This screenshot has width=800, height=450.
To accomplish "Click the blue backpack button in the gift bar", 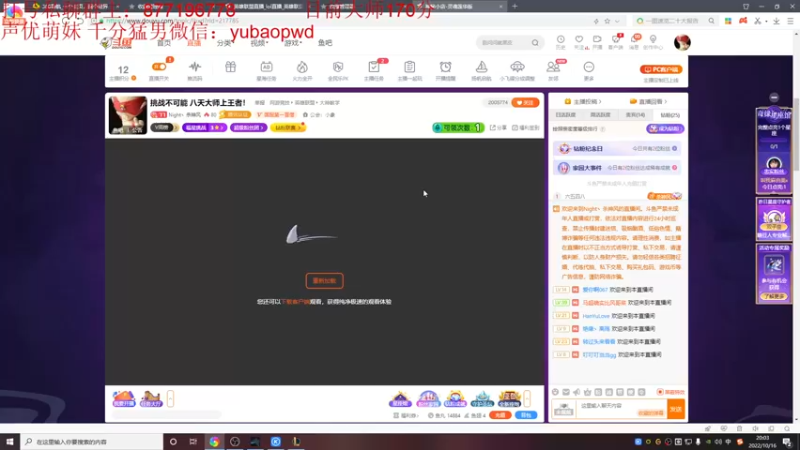I will point(526,415).
